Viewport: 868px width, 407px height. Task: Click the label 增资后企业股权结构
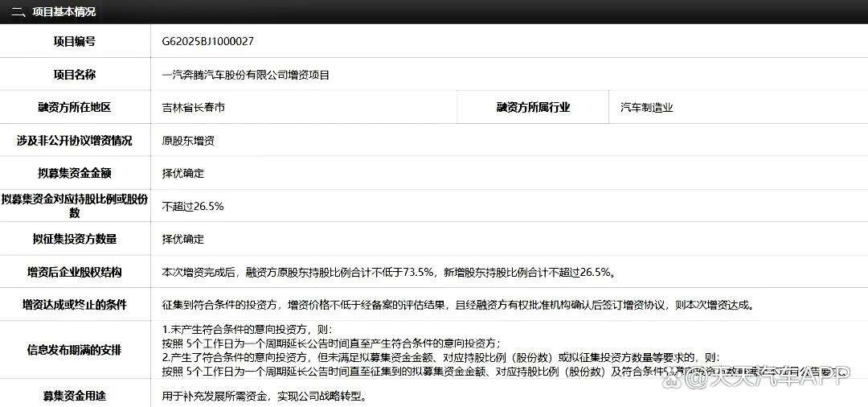(x=75, y=272)
